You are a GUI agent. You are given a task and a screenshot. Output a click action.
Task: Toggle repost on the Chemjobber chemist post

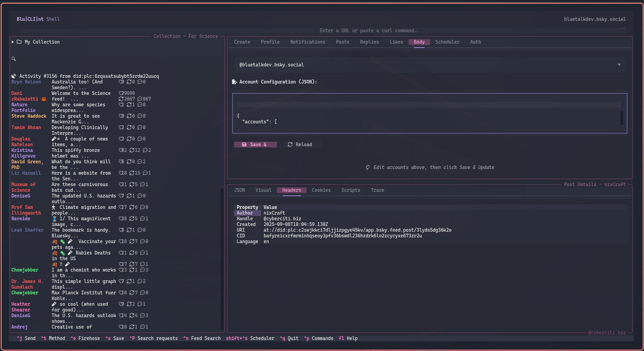coord(132,270)
